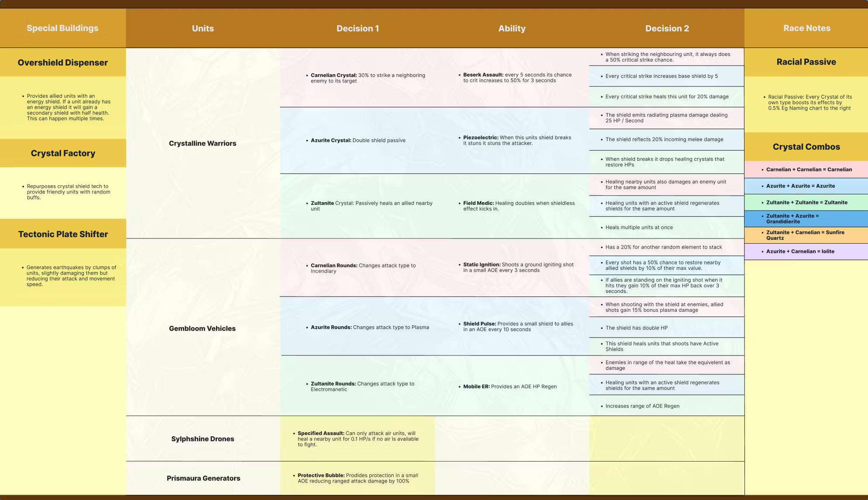Click the Gembloom Vehicles unit label
The height and width of the screenshot is (500, 868).
(x=202, y=328)
